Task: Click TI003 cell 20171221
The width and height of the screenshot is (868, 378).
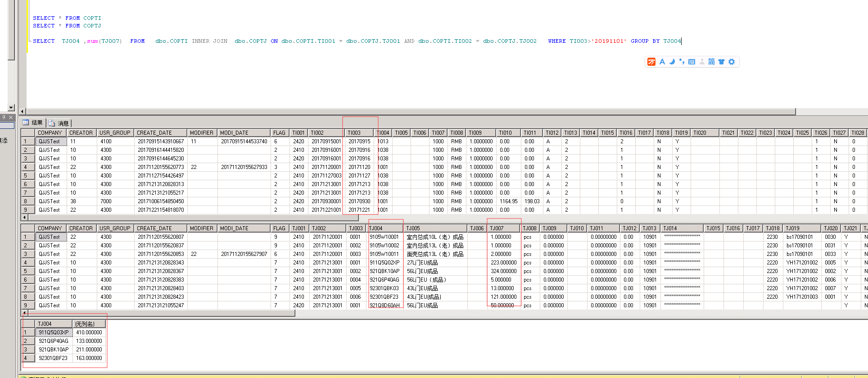Action: pyautogui.click(x=359, y=209)
